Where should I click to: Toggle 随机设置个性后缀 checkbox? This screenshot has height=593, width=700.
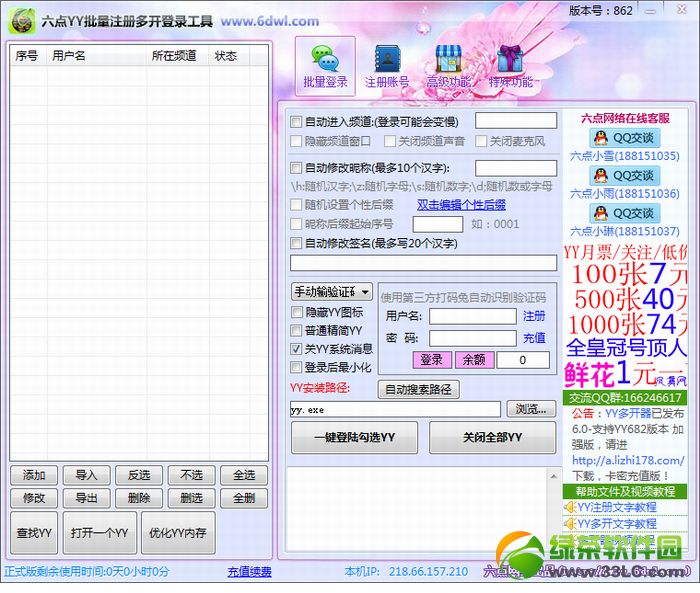tap(296, 205)
